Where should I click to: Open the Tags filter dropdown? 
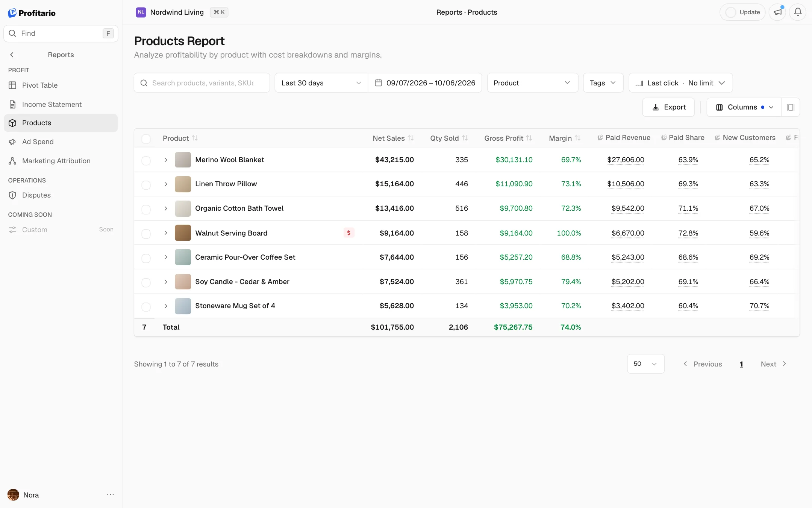tap(603, 83)
